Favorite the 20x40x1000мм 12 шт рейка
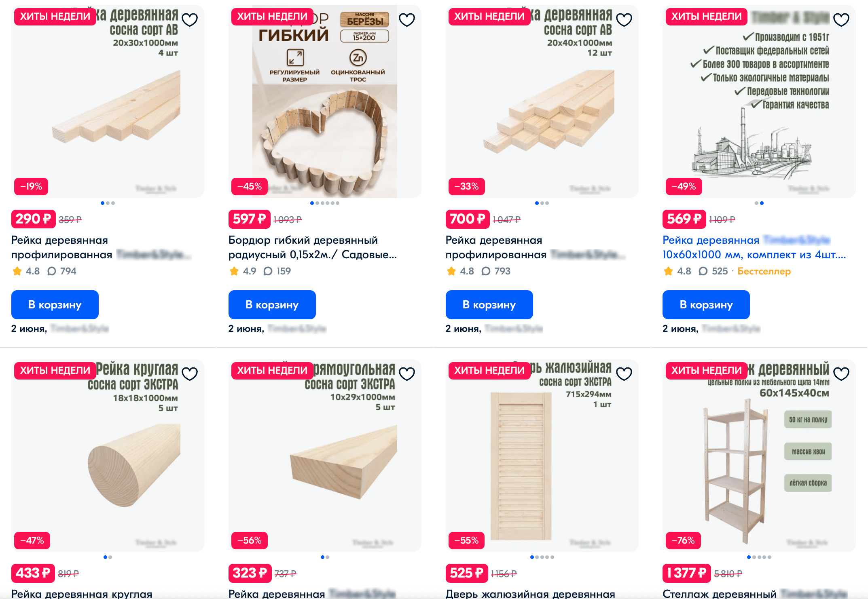 click(x=624, y=19)
